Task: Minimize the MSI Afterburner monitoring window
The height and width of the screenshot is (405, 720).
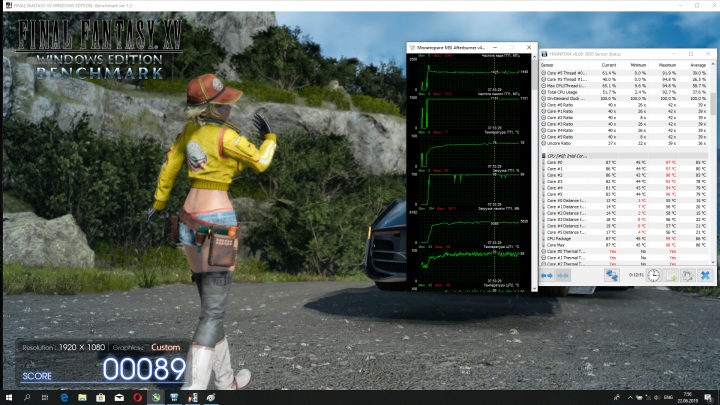Action: tap(495, 47)
